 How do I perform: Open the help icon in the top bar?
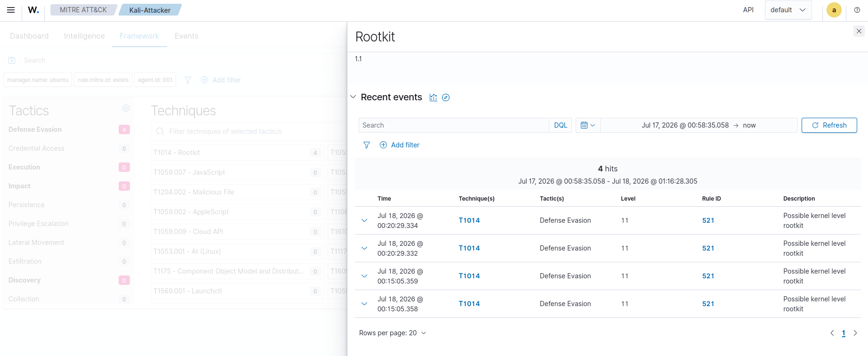click(857, 10)
